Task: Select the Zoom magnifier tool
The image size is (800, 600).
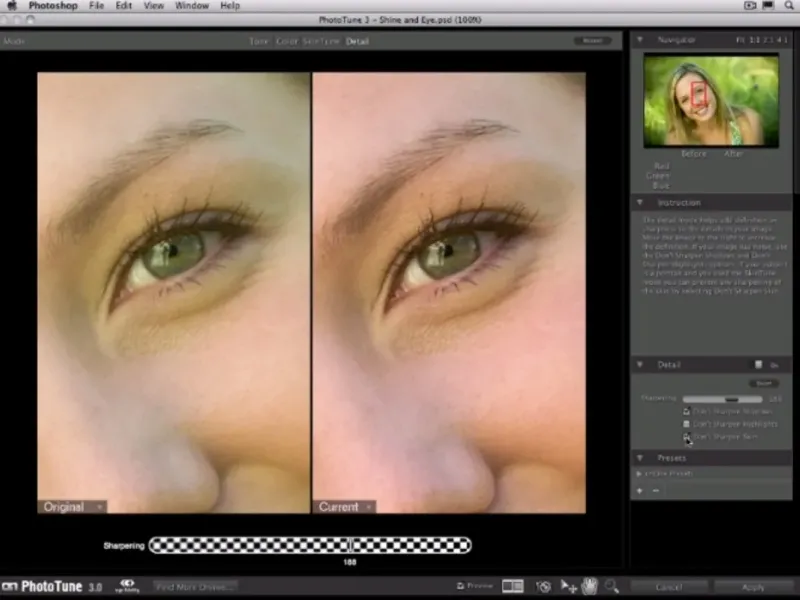Action: (611, 587)
